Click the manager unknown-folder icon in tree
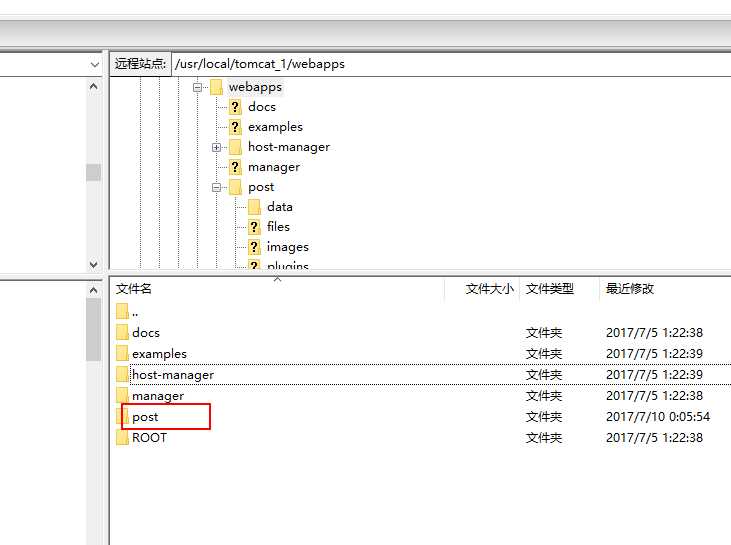 [235, 167]
